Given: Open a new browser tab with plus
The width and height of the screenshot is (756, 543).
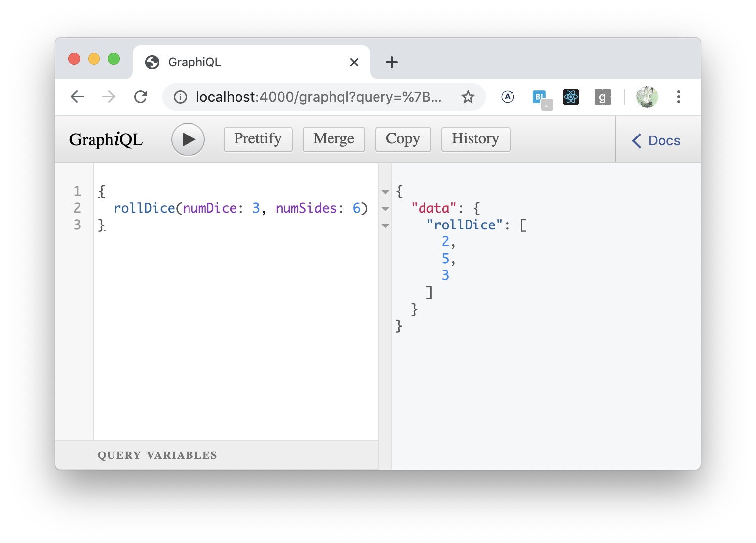Looking at the screenshot, I should pos(391,62).
